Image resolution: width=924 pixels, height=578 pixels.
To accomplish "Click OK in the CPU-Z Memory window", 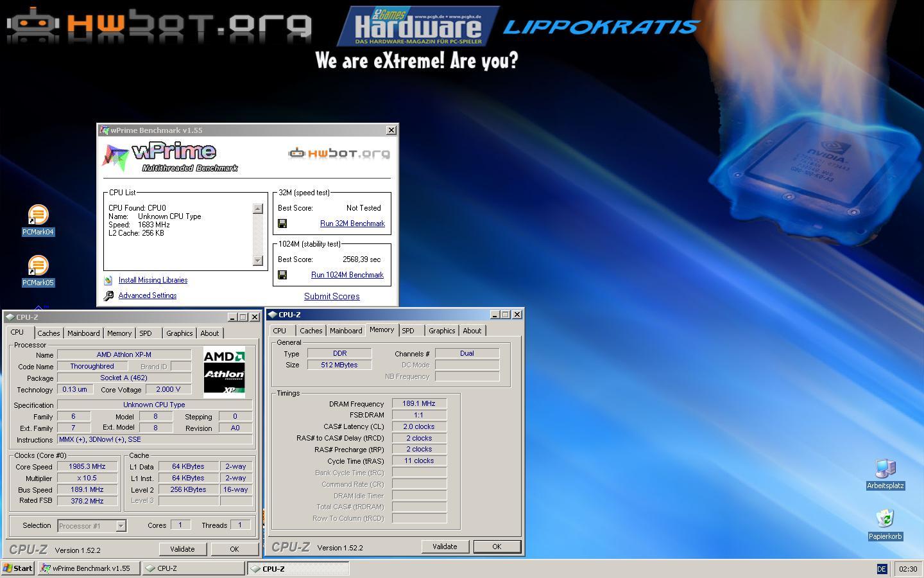I will coord(497,547).
